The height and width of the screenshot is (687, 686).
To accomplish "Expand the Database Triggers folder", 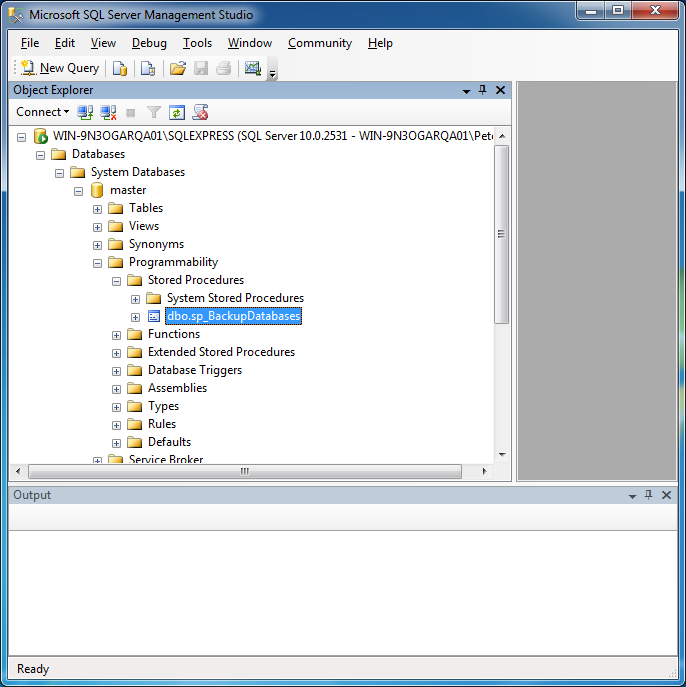I will [116, 371].
